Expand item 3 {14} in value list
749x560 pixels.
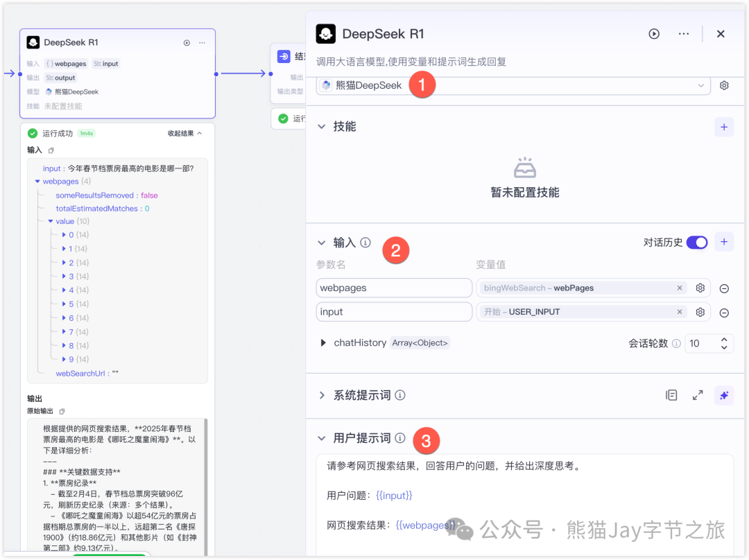[64, 277]
